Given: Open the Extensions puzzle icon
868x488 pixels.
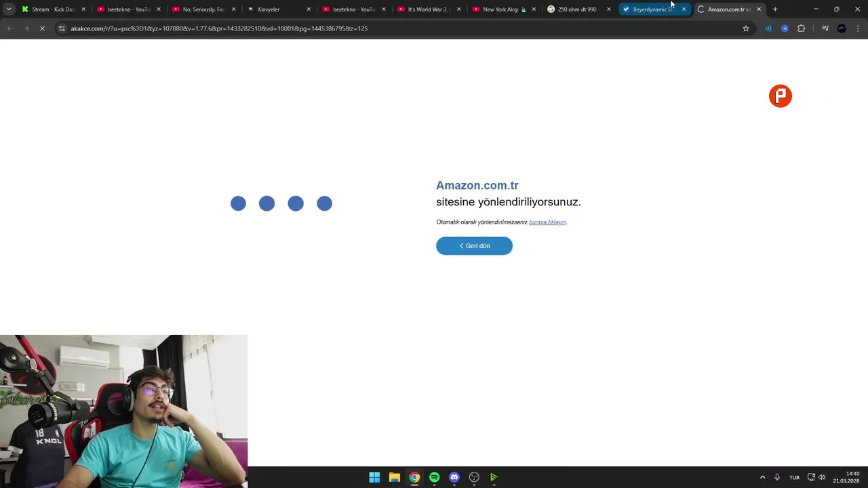Looking at the screenshot, I should (802, 28).
